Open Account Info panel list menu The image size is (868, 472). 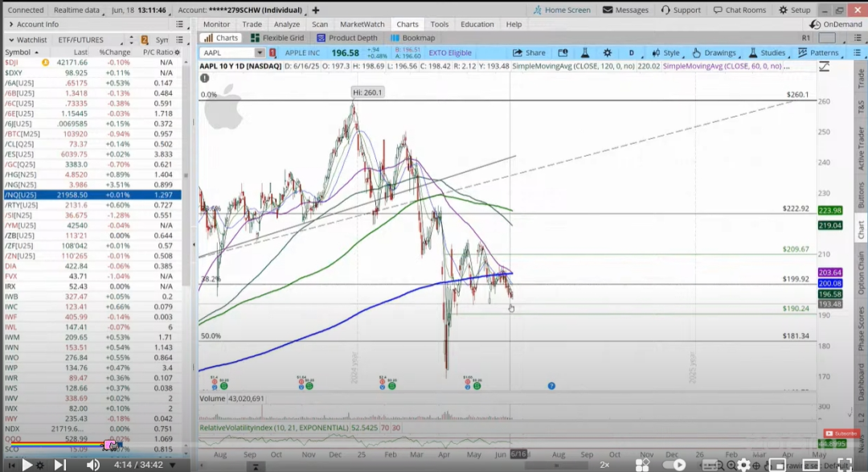179,24
